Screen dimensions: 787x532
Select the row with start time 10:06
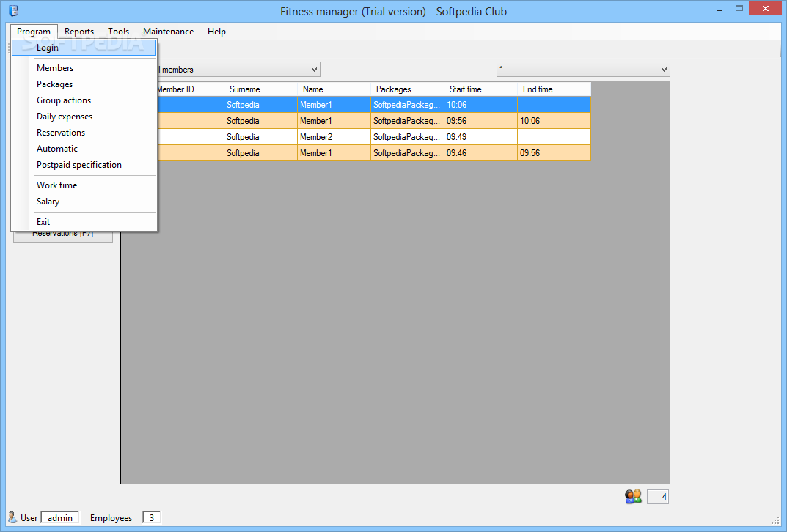pos(373,105)
